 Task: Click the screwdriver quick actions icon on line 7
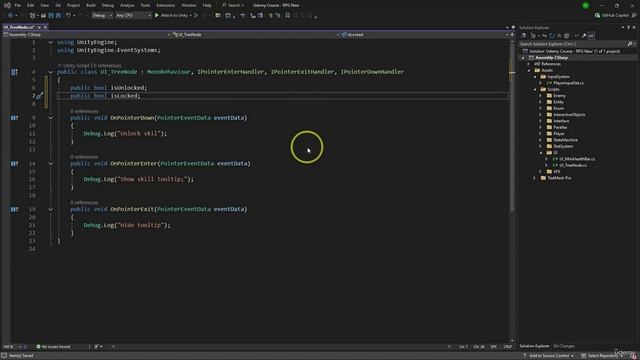(40, 96)
